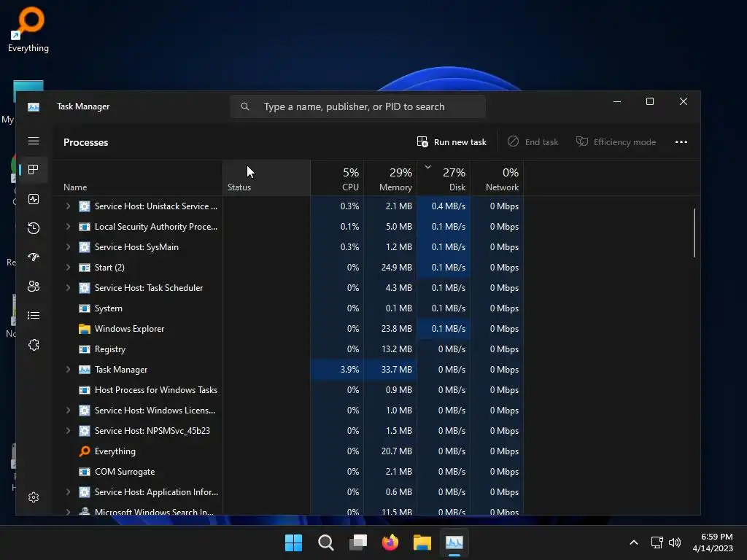Viewport: 747px width, 560px height.
Task: Select the System process row
Action: tap(287, 308)
